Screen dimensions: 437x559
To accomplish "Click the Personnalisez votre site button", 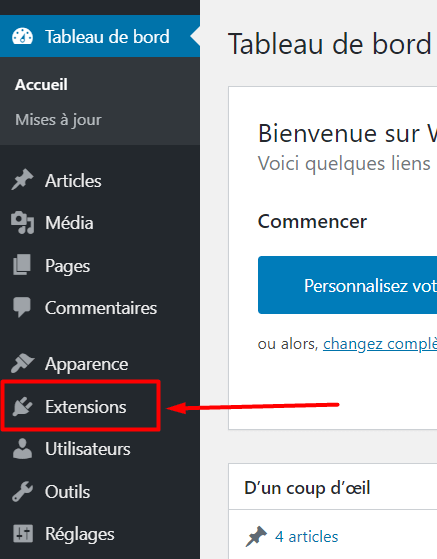I will click(348, 285).
